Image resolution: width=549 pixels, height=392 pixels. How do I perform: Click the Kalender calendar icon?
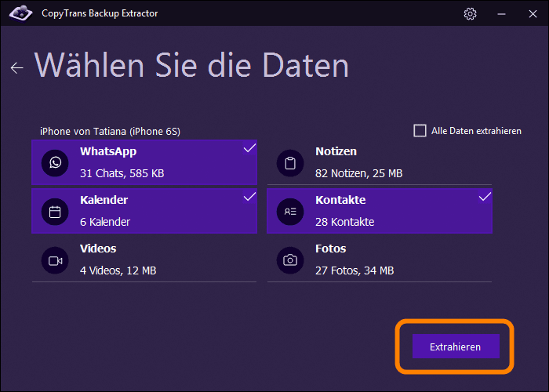(55, 212)
